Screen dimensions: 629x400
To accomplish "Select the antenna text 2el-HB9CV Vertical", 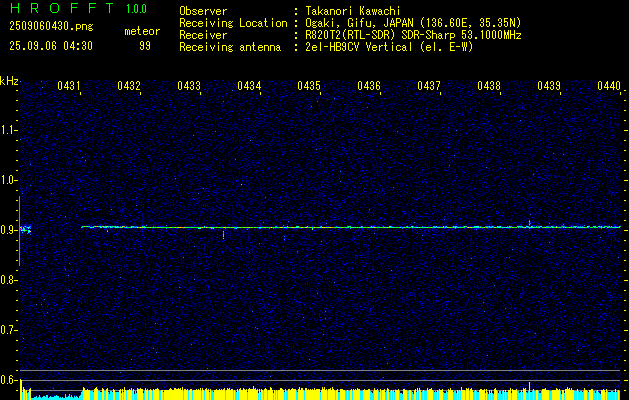I will point(359,47).
